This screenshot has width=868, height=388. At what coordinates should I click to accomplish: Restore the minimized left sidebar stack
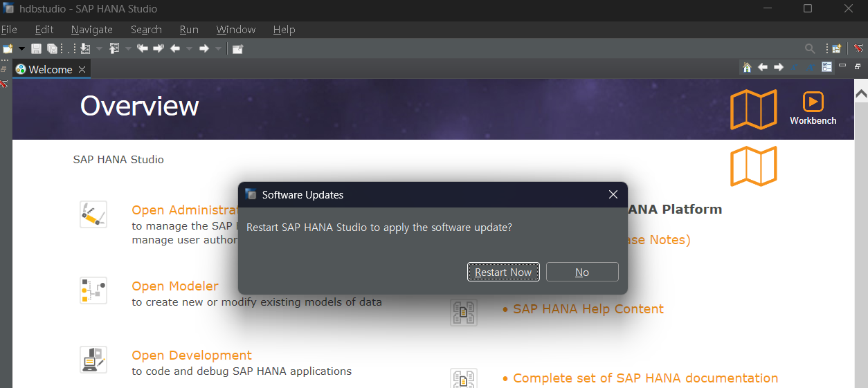4,69
